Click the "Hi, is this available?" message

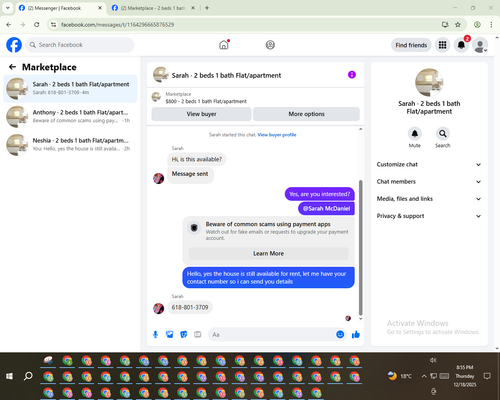tap(197, 159)
